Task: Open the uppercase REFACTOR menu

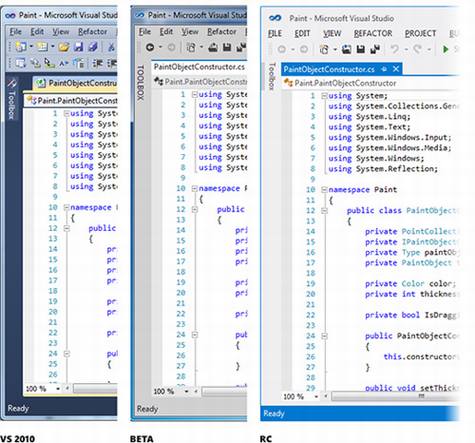Action: click(x=373, y=33)
